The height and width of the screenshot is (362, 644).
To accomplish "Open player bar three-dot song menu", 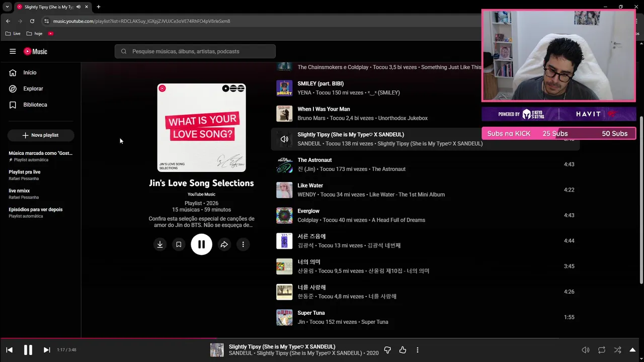I will (x=418, y=350).
